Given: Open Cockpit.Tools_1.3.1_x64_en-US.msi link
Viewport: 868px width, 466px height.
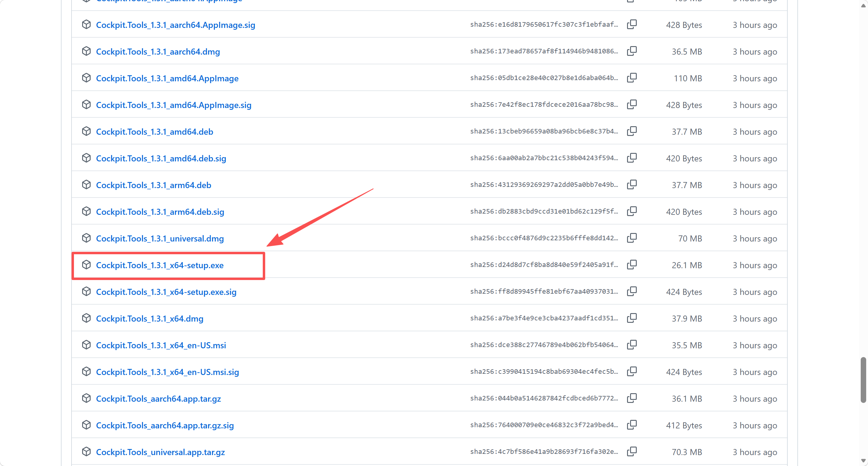Looking at the screenshot, I should point(161,345).
